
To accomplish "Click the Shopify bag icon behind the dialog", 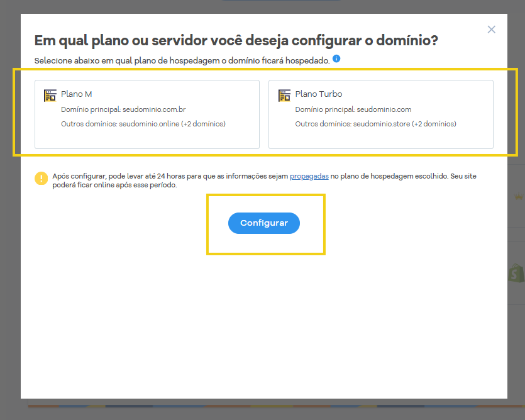I will [x=516, y=273].
